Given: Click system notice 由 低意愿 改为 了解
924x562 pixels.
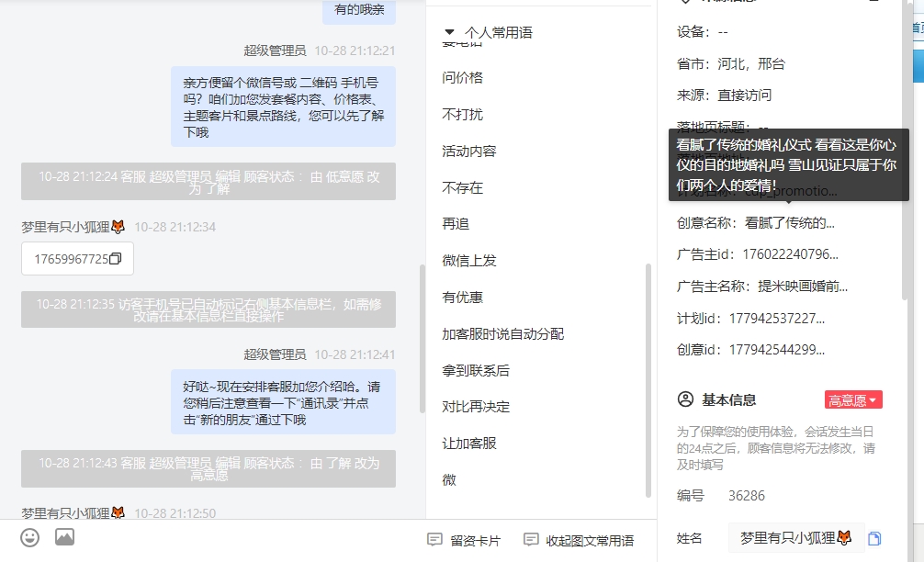Looking at the screenshot, I should (208, 182).
